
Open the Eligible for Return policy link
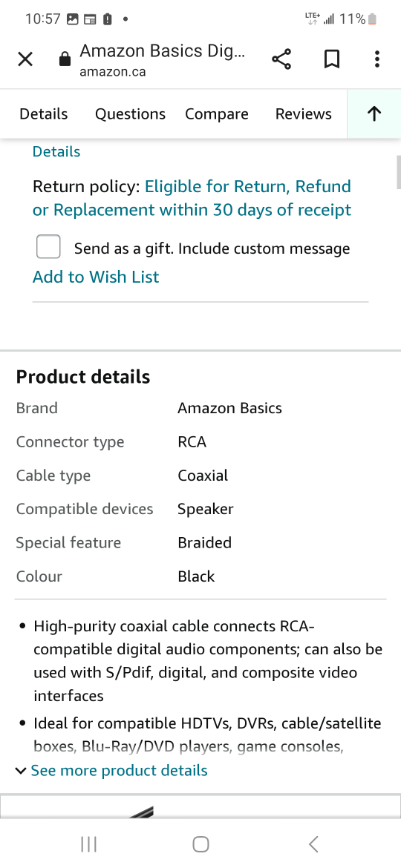(x=192, y=198)
